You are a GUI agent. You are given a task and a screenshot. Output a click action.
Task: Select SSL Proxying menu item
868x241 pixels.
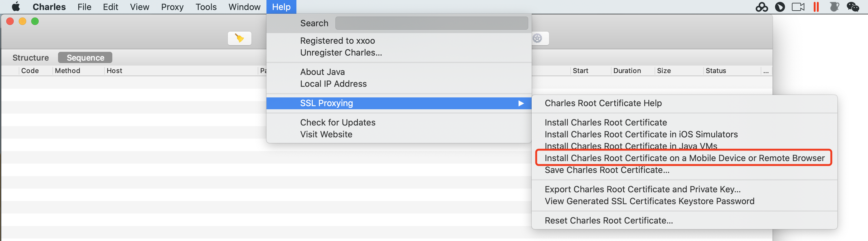point(399,103)
